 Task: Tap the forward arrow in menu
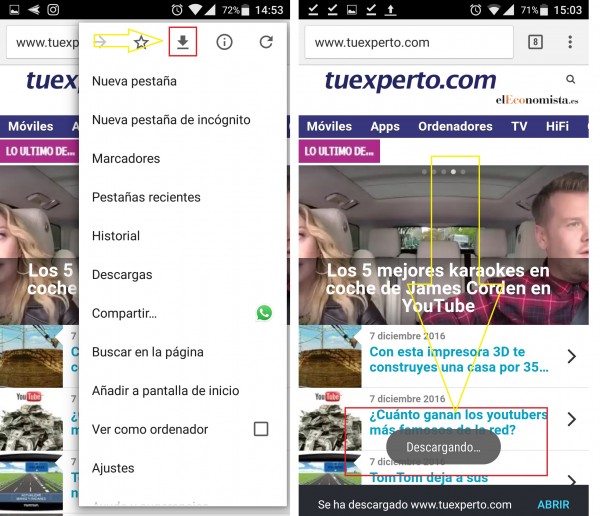tap(100, 42)
